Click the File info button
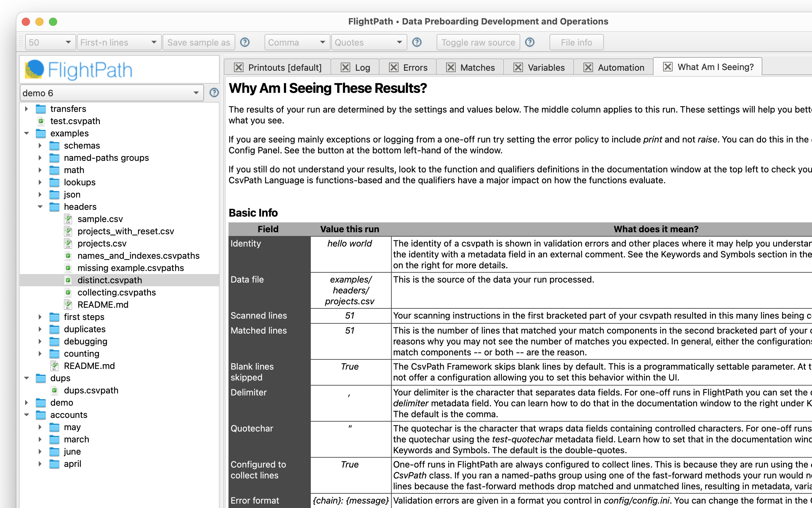Screen dimensions: 812x508 (x=576, y=42)
